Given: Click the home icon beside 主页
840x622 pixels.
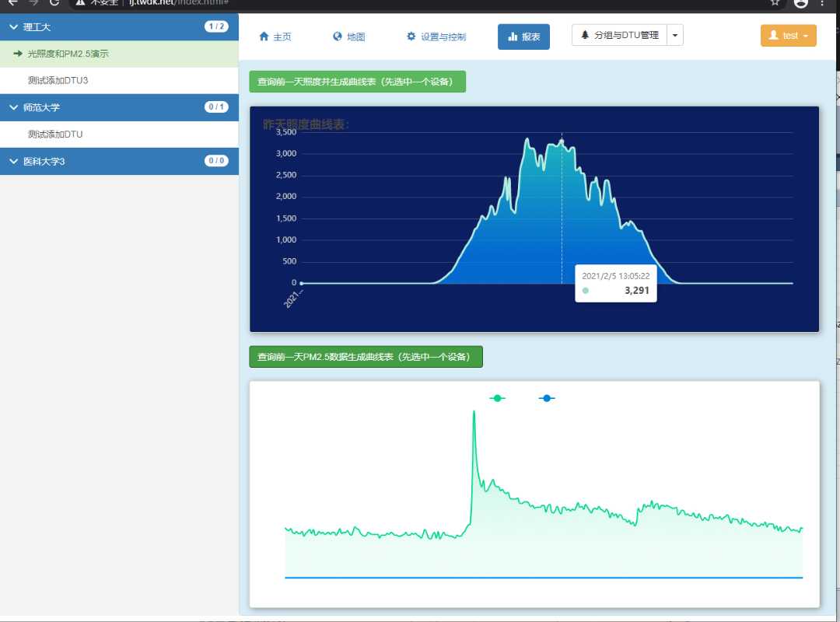Looking at the screenshot, I should [264, 37].
